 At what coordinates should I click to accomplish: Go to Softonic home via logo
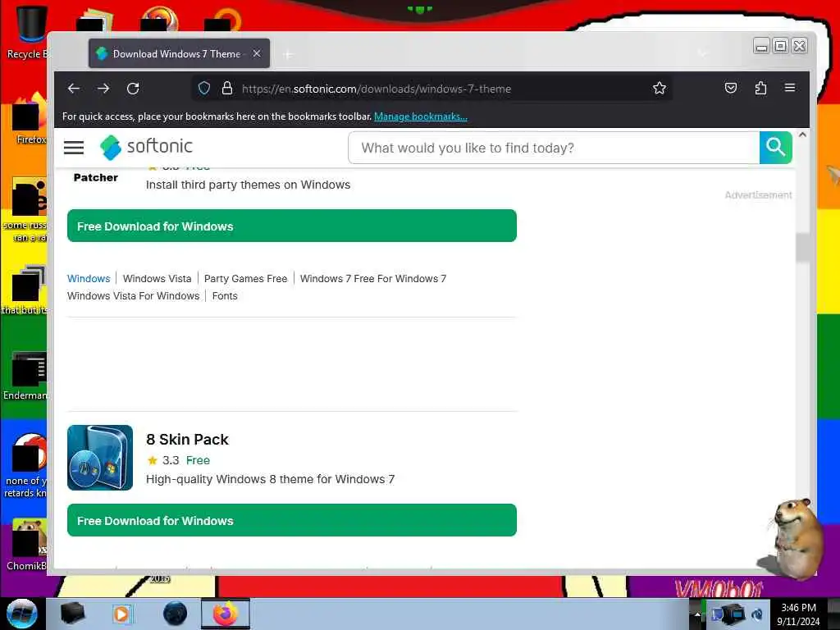(146, 147)
